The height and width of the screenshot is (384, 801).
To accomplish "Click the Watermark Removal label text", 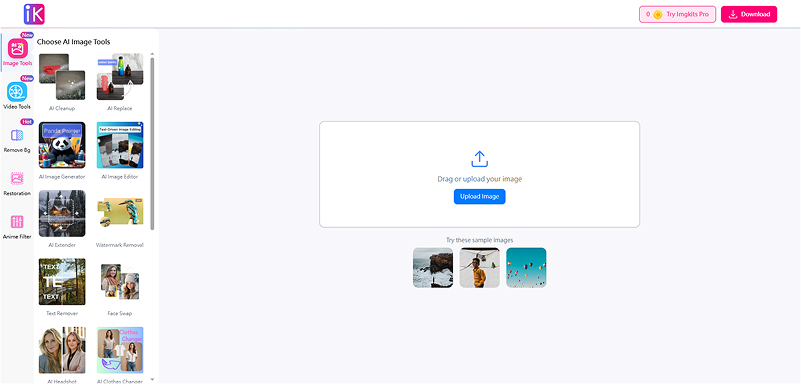I will coord(120,245).
